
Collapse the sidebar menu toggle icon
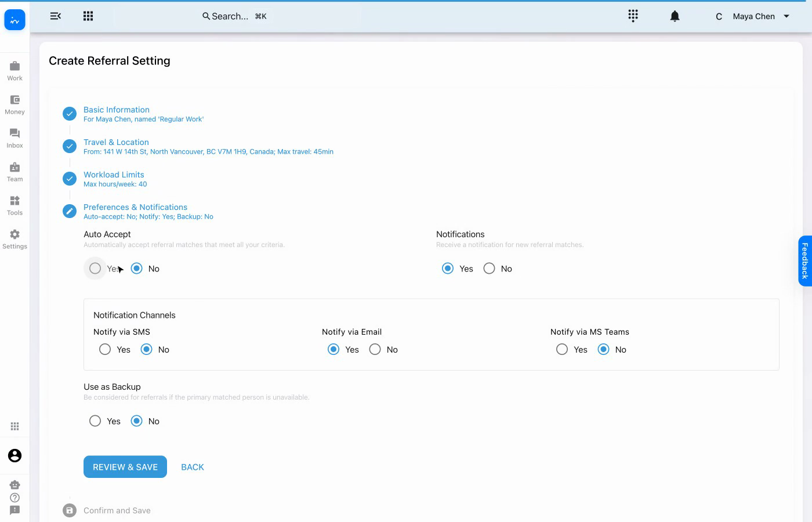pyautogui.click(x=56, y=16)
